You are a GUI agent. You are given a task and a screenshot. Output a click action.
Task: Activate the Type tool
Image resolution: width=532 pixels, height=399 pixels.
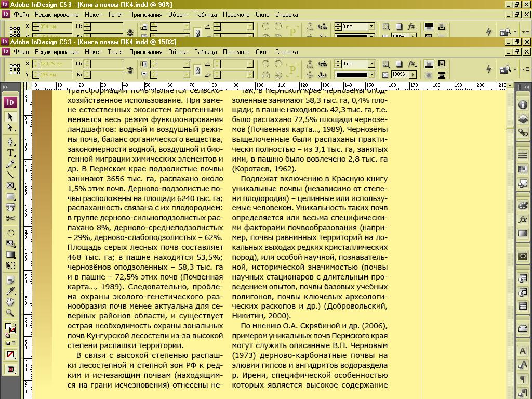(x=10, y=153)
